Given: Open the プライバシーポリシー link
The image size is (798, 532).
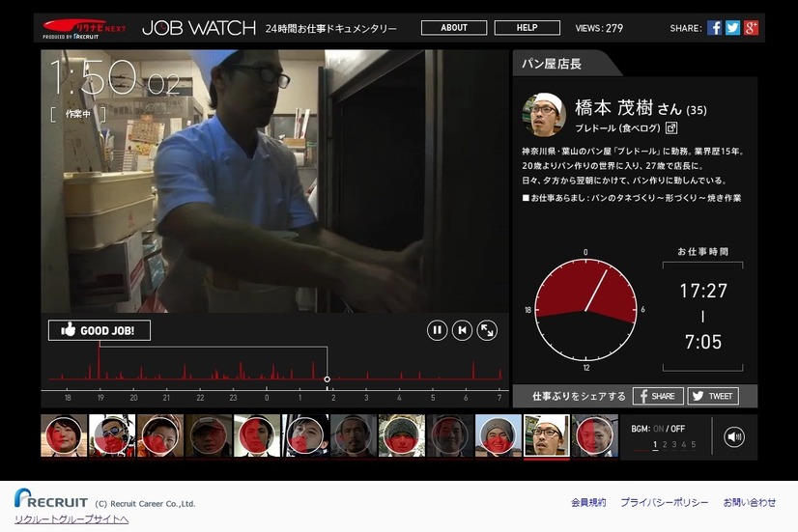Looking at the screenshot, I should [664, 502].
